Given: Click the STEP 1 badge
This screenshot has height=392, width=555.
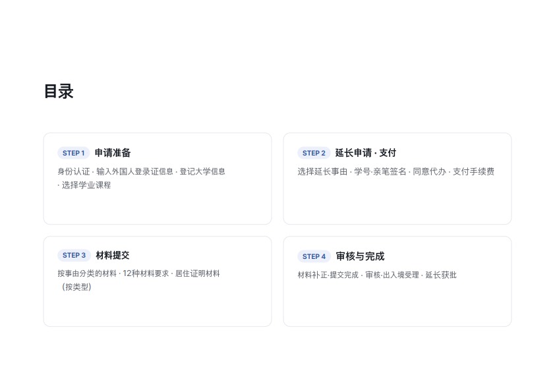Looking at the screenshot, I should pyautogui.click(x=73, y=154).
